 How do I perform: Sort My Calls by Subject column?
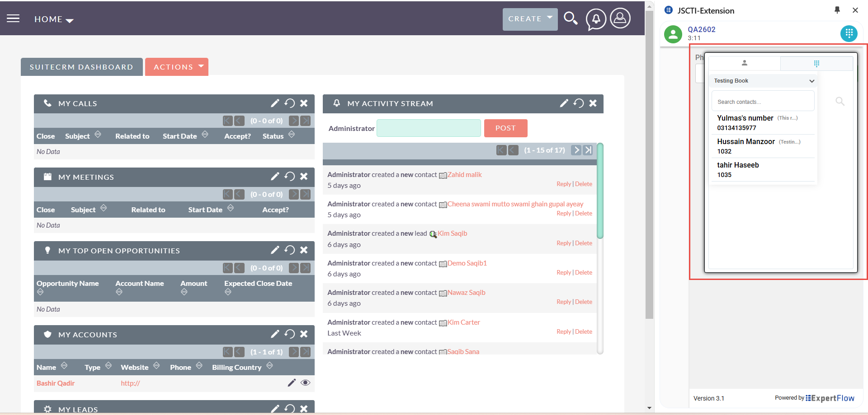click(x=98, y=135)
